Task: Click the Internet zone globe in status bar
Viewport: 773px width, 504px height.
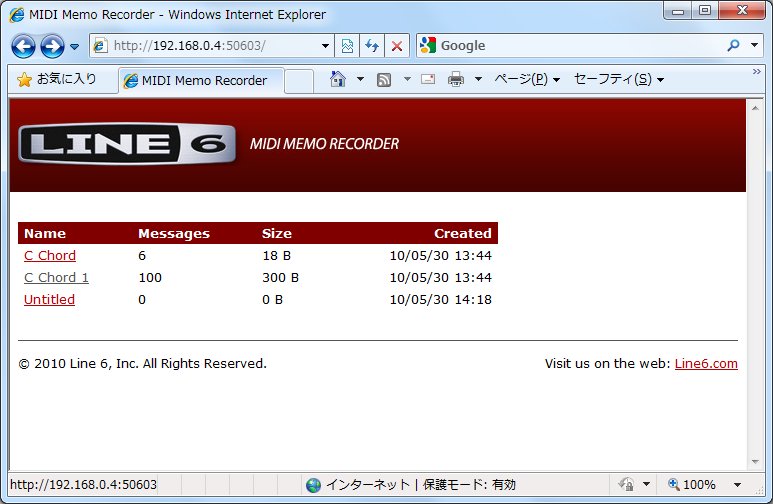Action: [x=313, y=485]
